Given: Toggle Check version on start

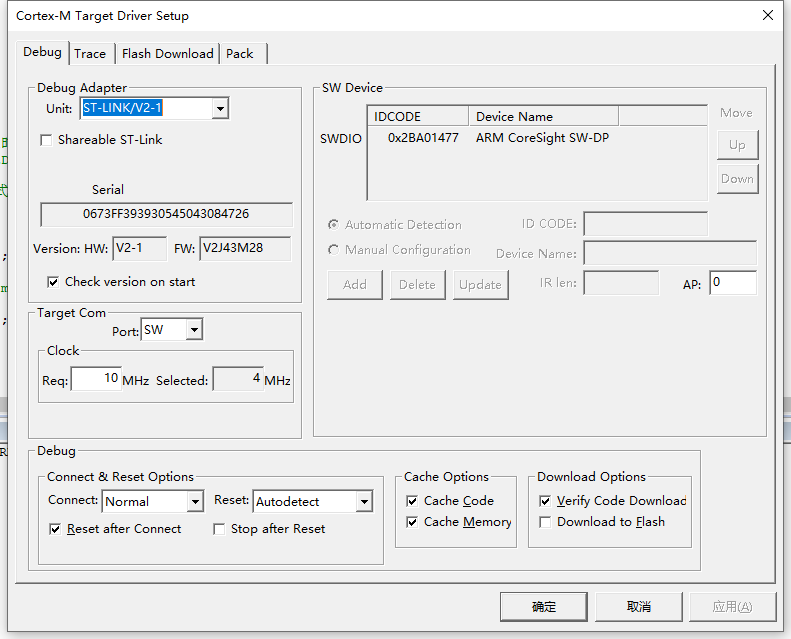Looking at the screenshot, I should (54, 282).
